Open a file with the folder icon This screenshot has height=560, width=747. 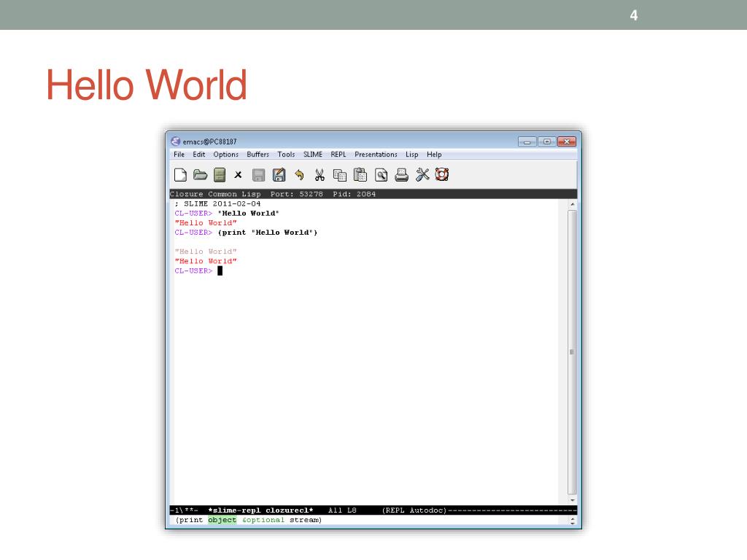click(x=200, y=175)
